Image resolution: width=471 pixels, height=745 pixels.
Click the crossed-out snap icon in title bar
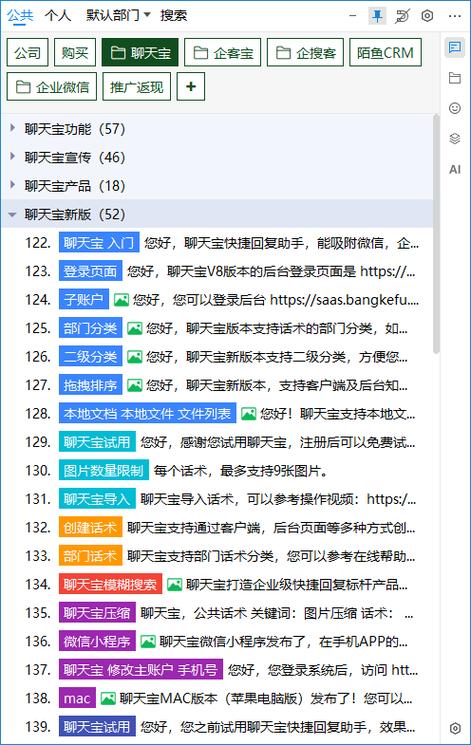(402, 16)
